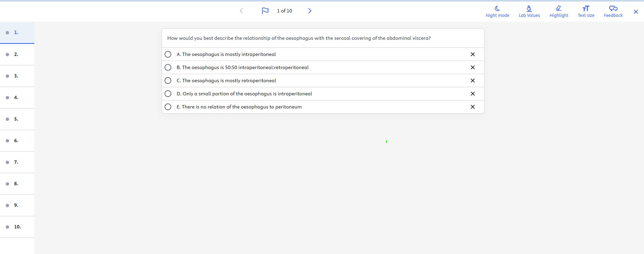Select answer A mostly intraperitoneal
644x254 pixels.
[168, 54]
